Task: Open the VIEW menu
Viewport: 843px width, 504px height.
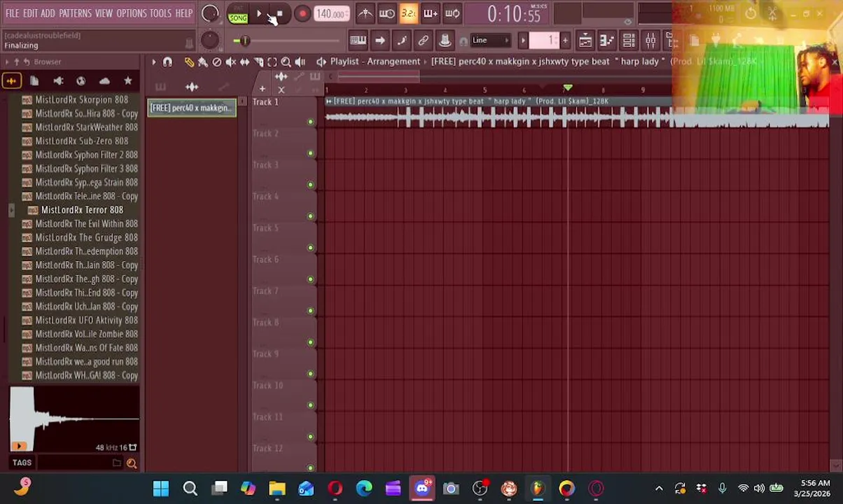Action: click(x=104, y=13)
